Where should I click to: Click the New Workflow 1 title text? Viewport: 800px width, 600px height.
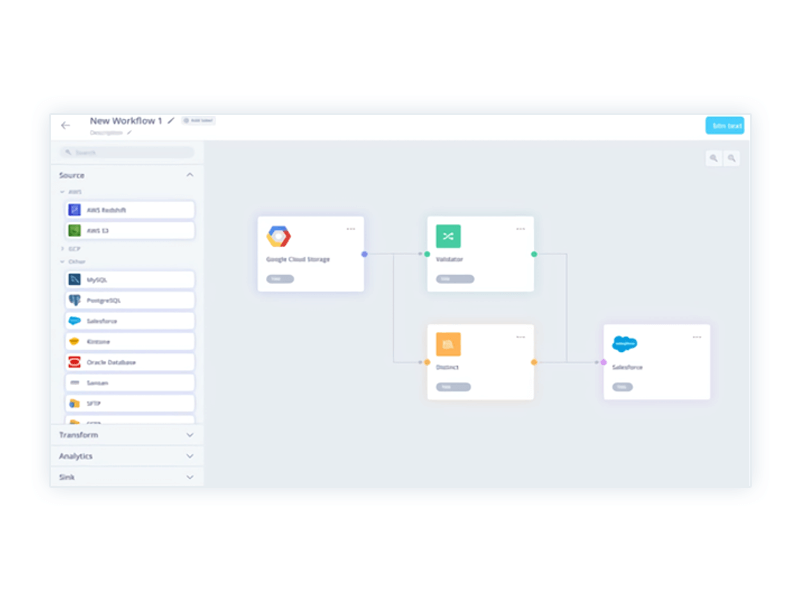126,121
